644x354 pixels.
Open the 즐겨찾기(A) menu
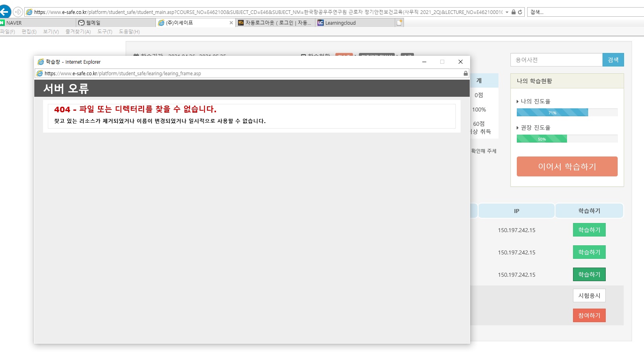pyautogui.click(x=78, y=31)
